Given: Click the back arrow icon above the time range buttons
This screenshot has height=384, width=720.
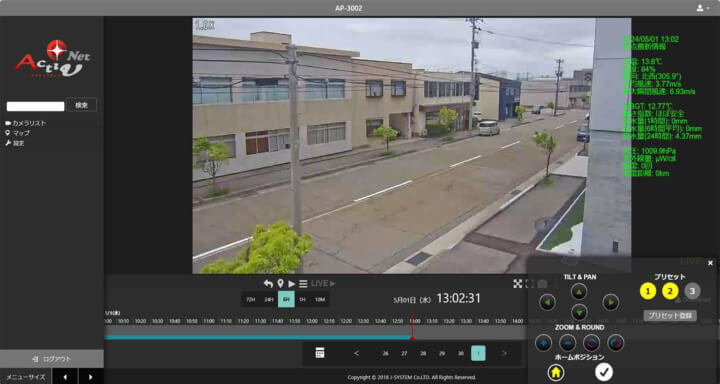Looking at the screenshot, I should point(268,284).
